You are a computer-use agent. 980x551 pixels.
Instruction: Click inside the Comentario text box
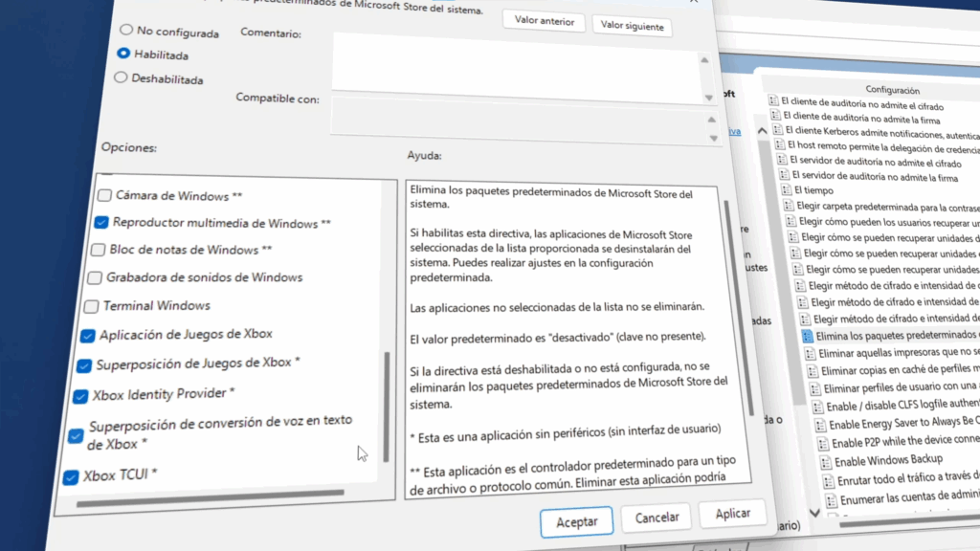515,66
